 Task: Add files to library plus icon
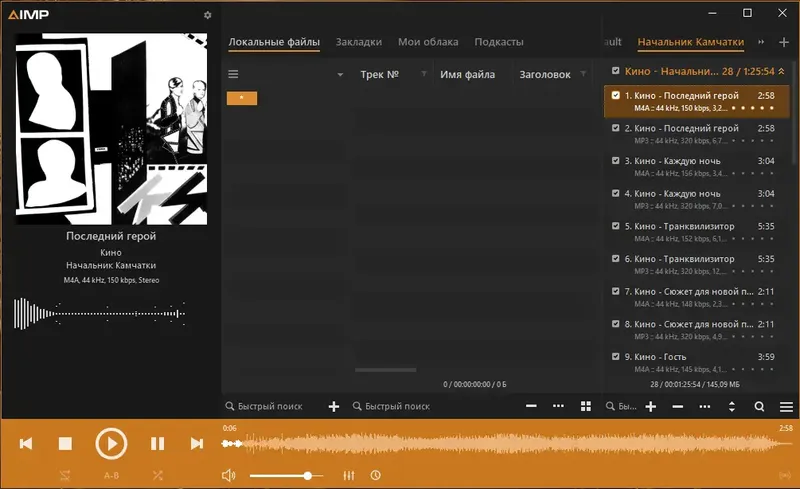click(334, 406)
